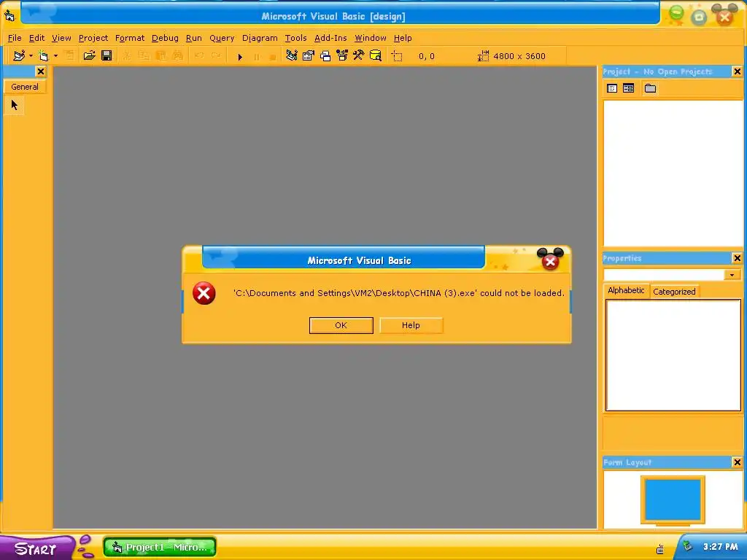Open the File menu

(x=15, y=38)
